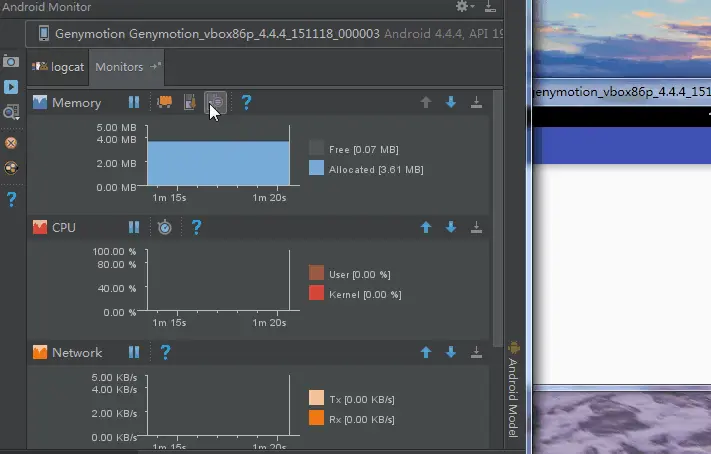Click 'Free [0.07 MB]' legend text

click(x=364, y=150)
